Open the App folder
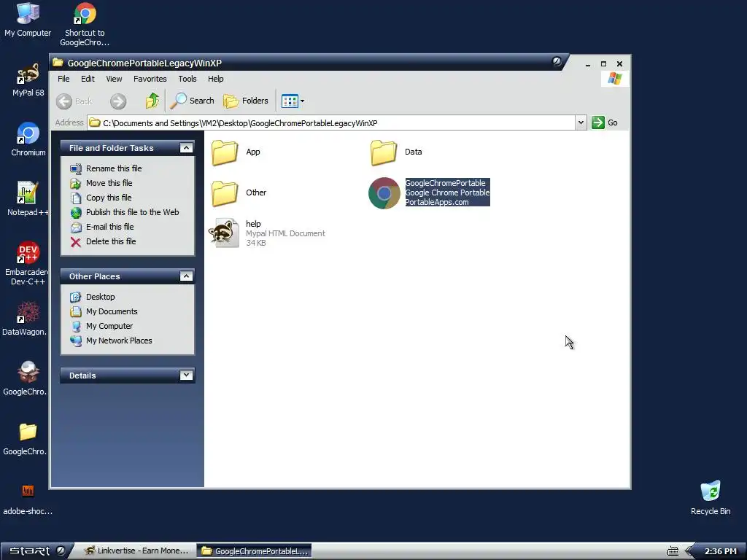This screenshot has width=747, height=560. (x=225, y=152)
